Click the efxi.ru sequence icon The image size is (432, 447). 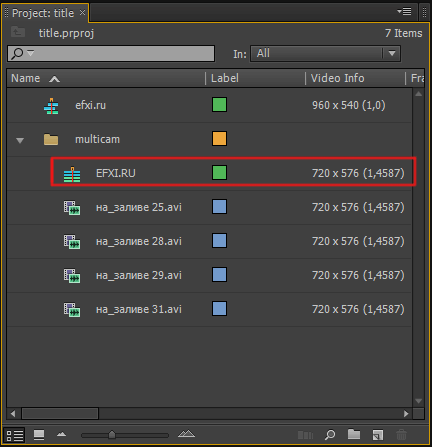click(x=51, y=106)
